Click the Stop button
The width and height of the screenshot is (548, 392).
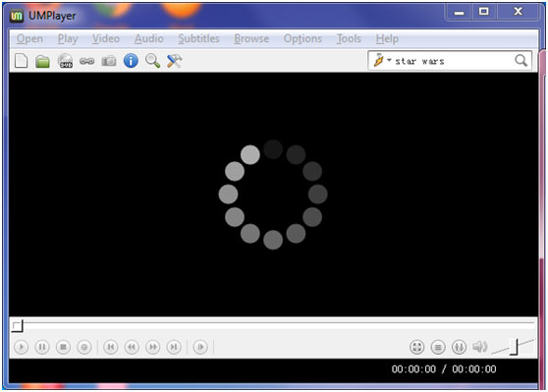63,347
